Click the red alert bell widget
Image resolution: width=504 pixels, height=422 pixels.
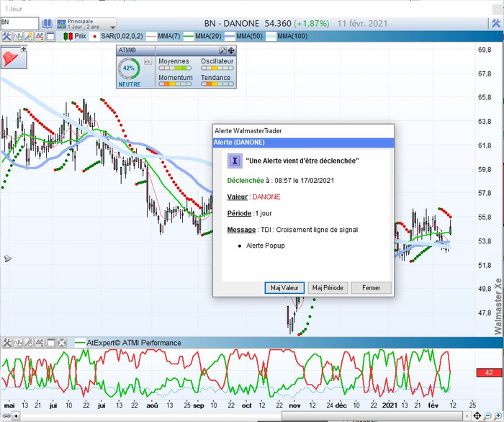tap(12, 59)
